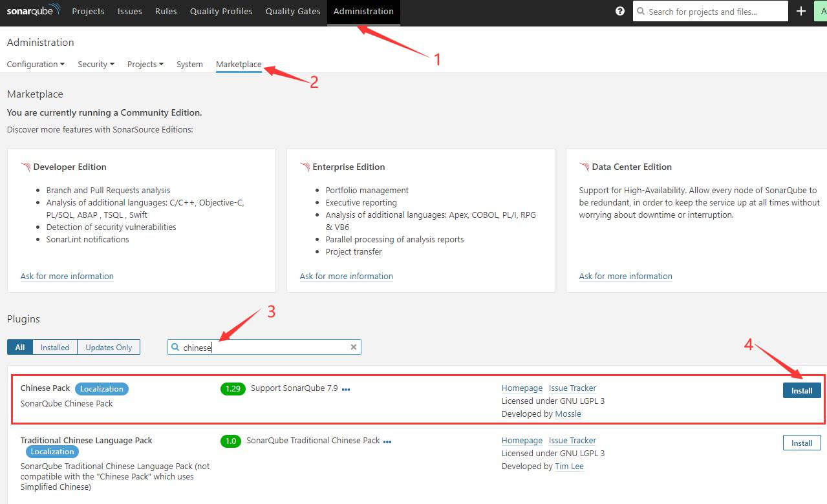Click 'SonarQube Chinese Pack' description text

point(67,403)
